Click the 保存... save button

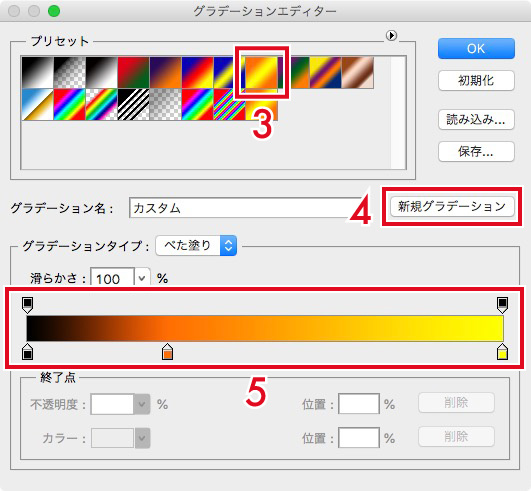476,151
